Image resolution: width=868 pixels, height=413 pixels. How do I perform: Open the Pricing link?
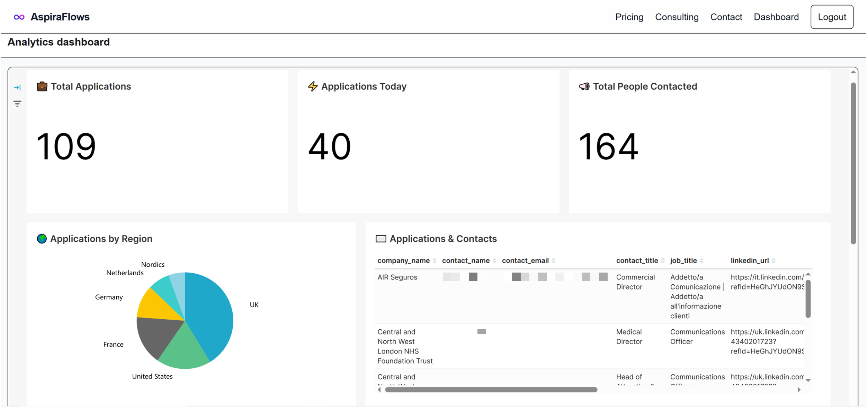tap(629, 17)
